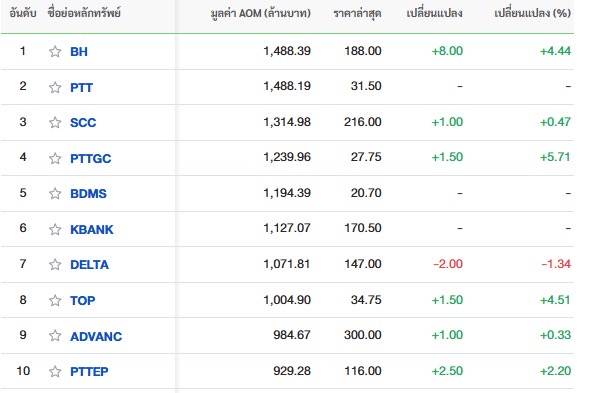This screenshot has height=393, width=595.
Task: Add ADVANC to watchlist star
Action: (x=55, y=336)
